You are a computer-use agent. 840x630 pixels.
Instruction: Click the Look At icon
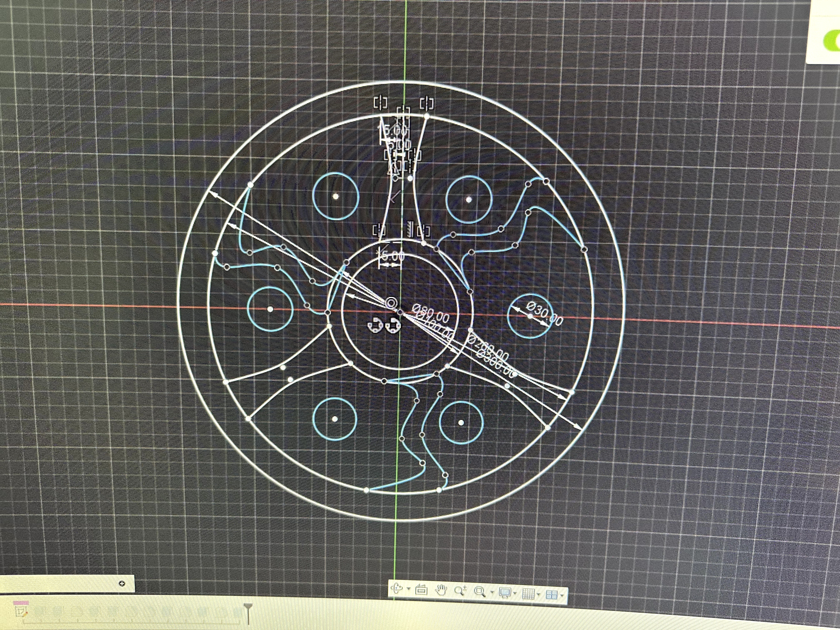[x=421, y=590]
